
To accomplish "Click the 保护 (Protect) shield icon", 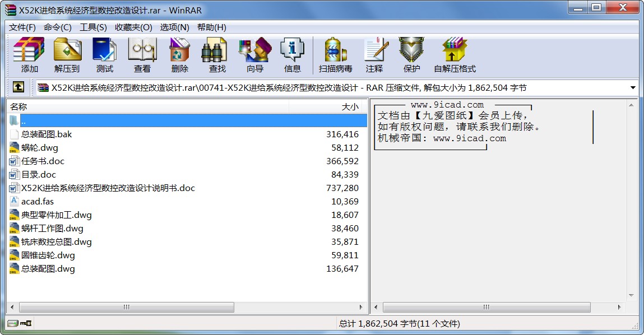I will point(411,50).
